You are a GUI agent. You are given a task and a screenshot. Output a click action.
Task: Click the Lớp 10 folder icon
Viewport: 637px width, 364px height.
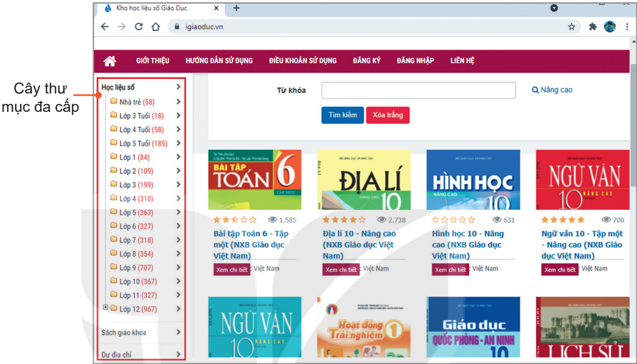(114, 281)
